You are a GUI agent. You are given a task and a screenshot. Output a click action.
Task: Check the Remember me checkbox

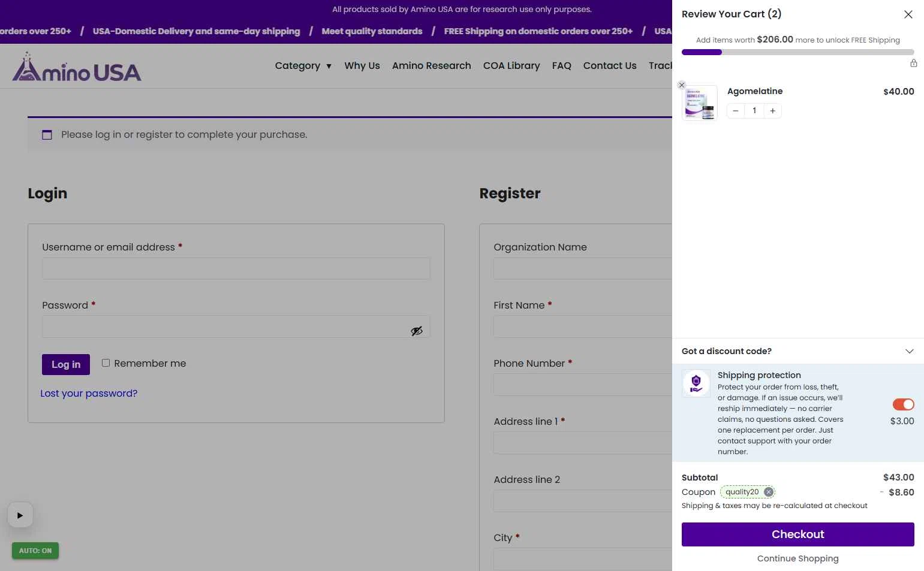pos(106,362)
